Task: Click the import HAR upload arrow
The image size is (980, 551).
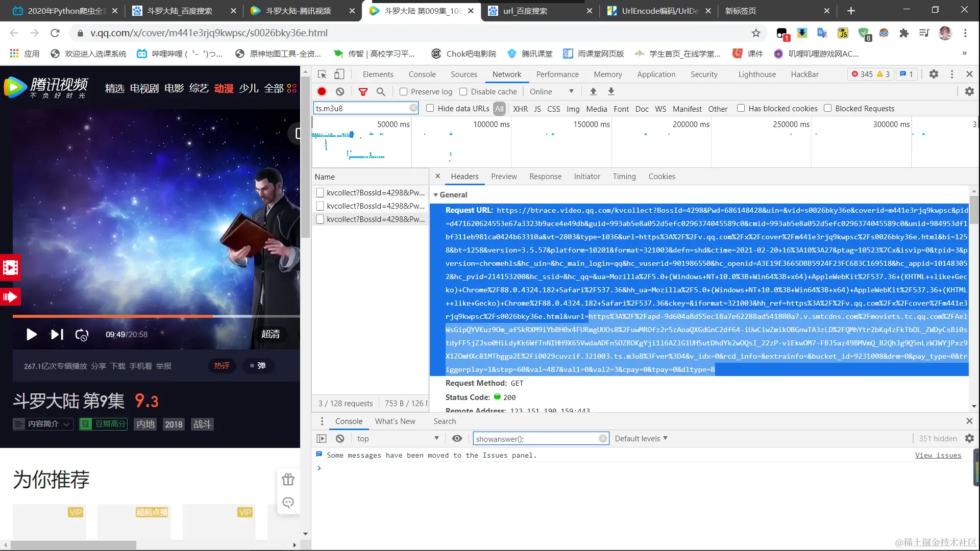Action: coord(593,91)
